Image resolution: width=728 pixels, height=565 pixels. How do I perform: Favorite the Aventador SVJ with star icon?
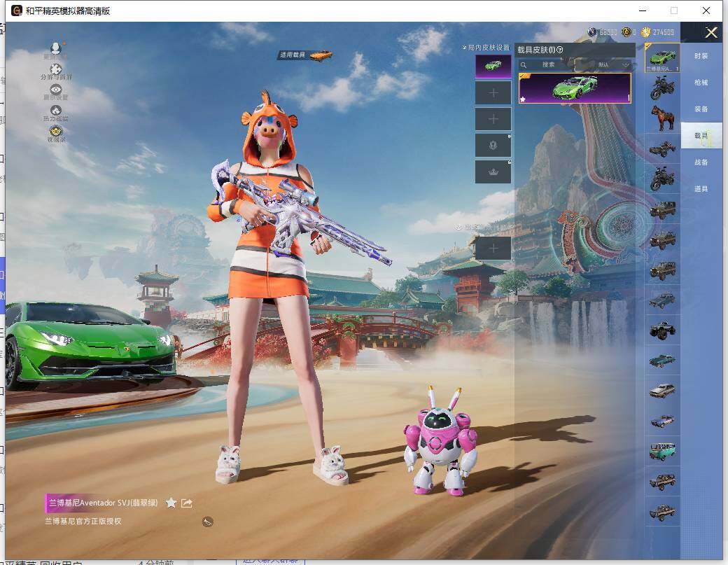pyautogui.click(x=171, y=503)
